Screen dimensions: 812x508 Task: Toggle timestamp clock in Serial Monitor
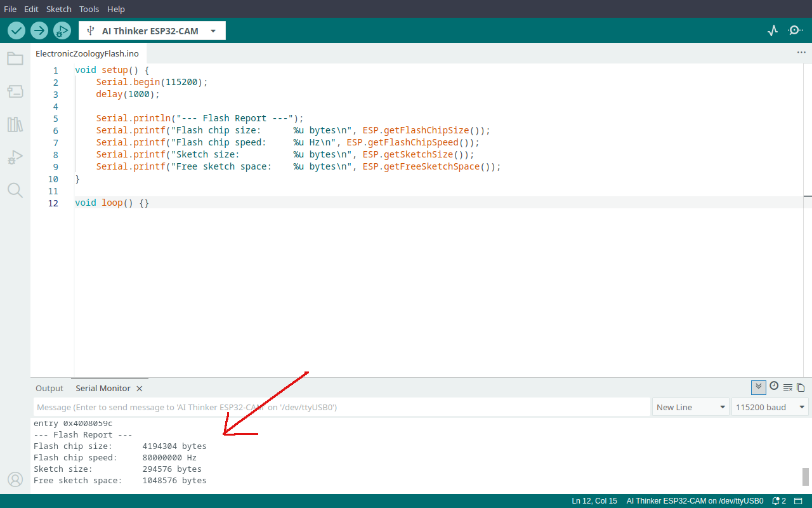pyautogui.click(x=774, y=386)
